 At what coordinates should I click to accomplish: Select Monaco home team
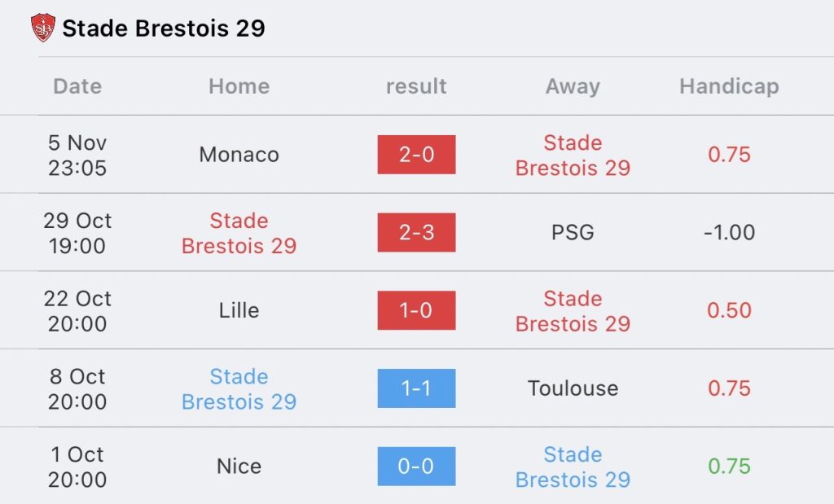(239, 155)
